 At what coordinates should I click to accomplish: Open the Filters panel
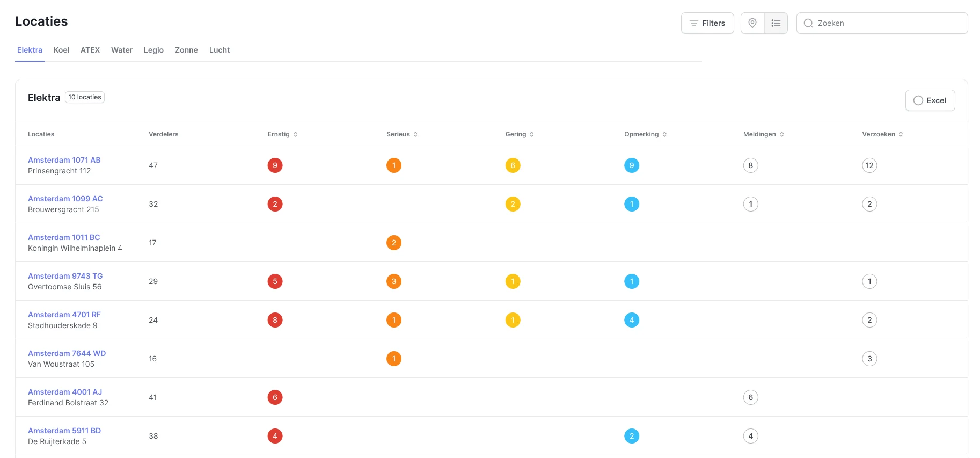pyautogui.click(x=707, y=23)
